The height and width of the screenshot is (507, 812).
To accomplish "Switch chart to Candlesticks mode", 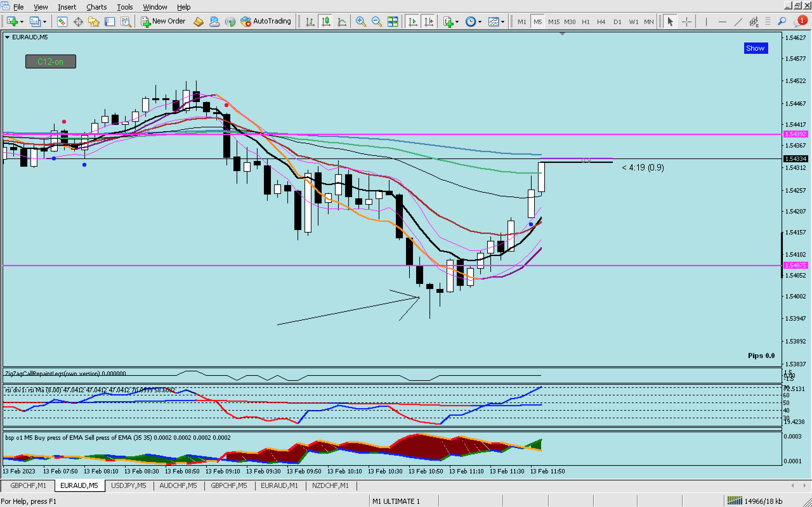I will (326, 22).
